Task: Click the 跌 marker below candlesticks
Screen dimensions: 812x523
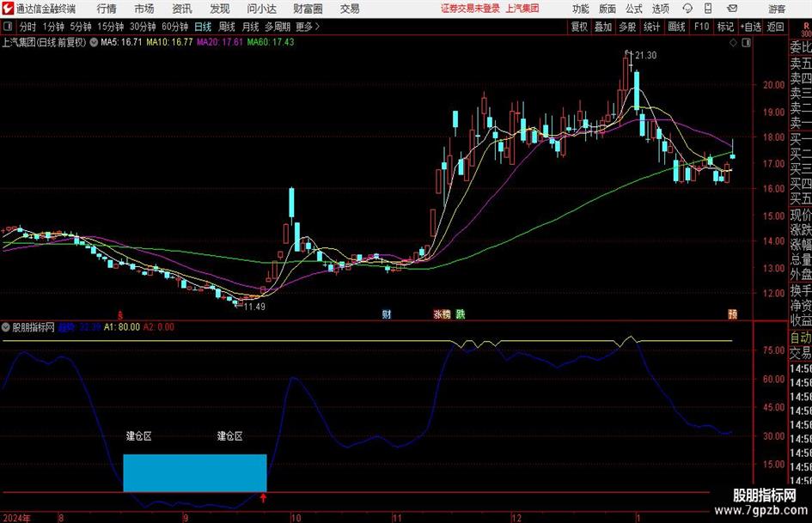Action: 460,313
